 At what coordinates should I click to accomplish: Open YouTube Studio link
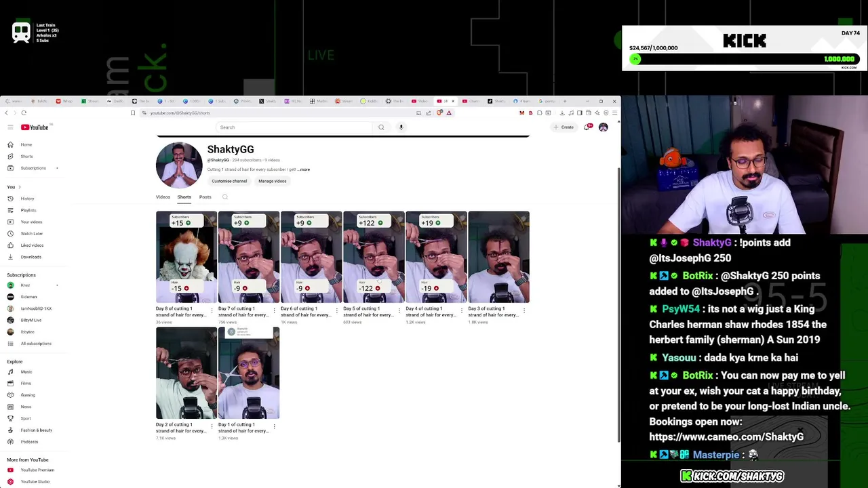tap(35, 482)
